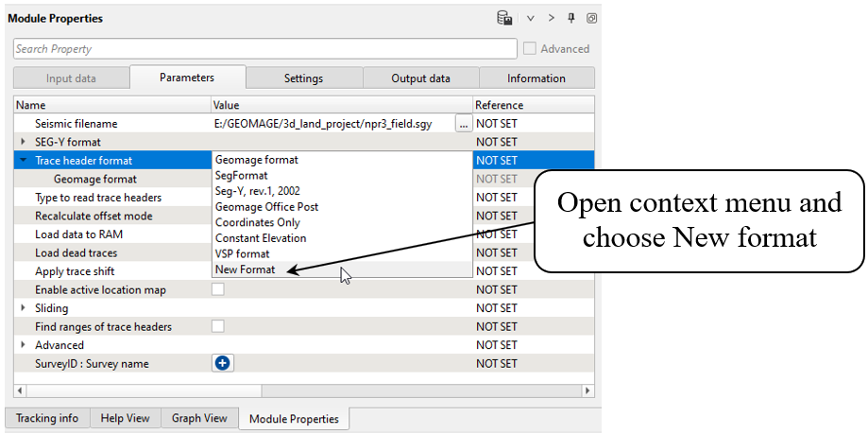Expand the SEG-Y format row
The image size is (868, 434).
(23, 142)
